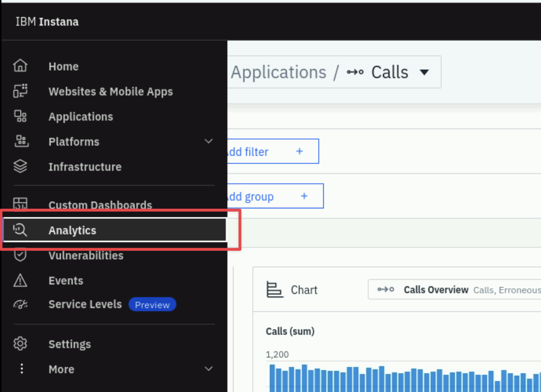This screenshot has height=392, width=541.
Task: Click the plus icon on Add filter
Action: click(x=299, y=151)
